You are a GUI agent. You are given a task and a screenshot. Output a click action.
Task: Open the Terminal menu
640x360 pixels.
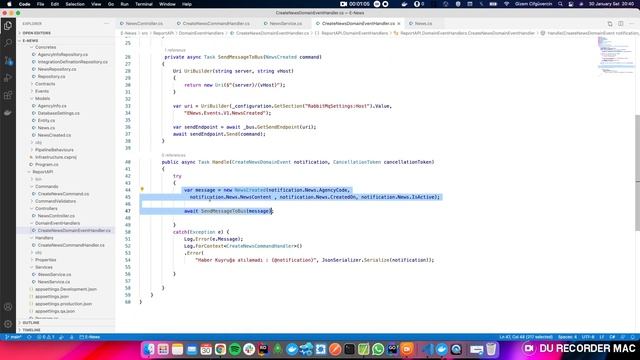click(x=144, y=4)
